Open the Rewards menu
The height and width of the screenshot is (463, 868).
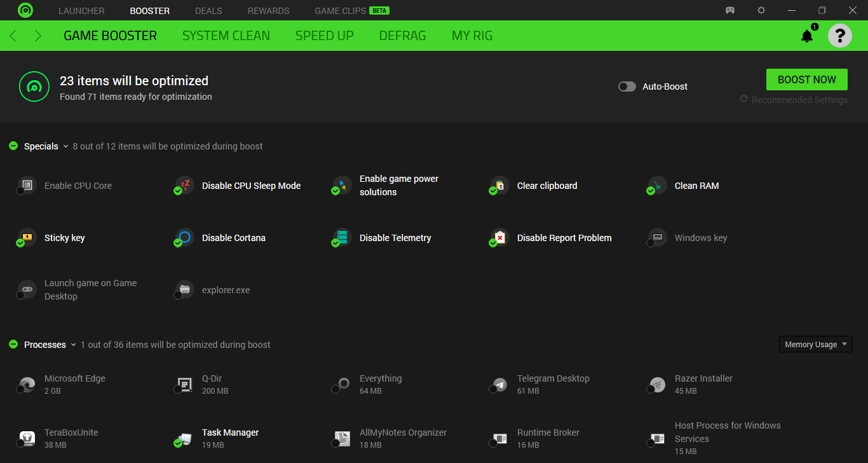[268, 11]
